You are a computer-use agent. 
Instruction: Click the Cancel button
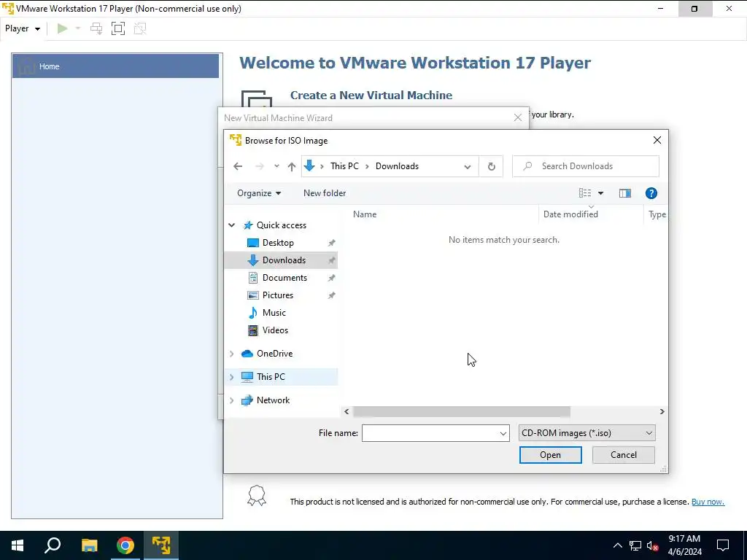pyautogui.click(x=623, y=455)
